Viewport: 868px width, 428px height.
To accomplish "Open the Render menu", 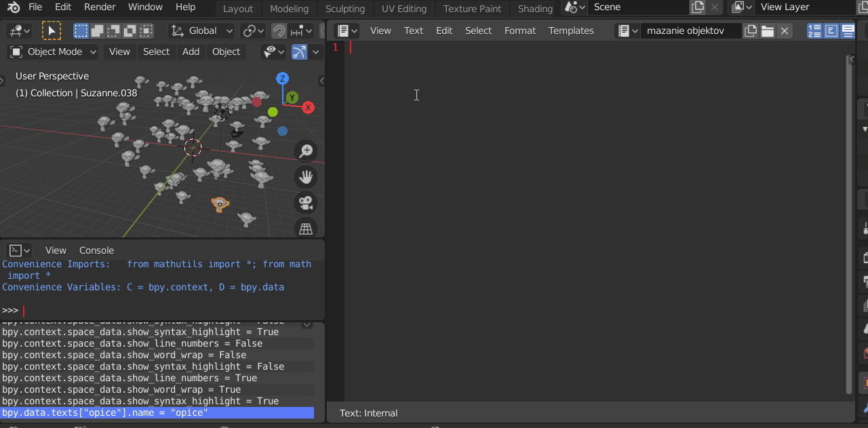I will pos(100,7).
